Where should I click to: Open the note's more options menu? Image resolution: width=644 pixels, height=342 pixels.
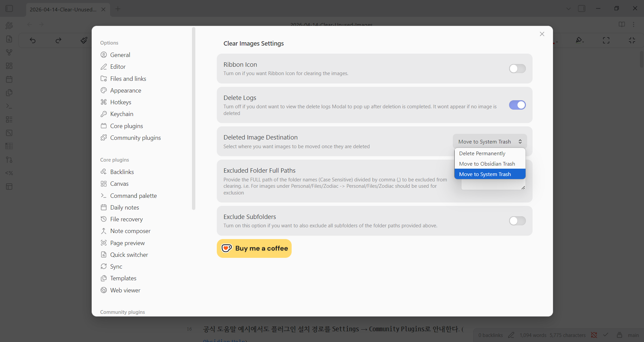pyautogui.click(x=634, y=24)
